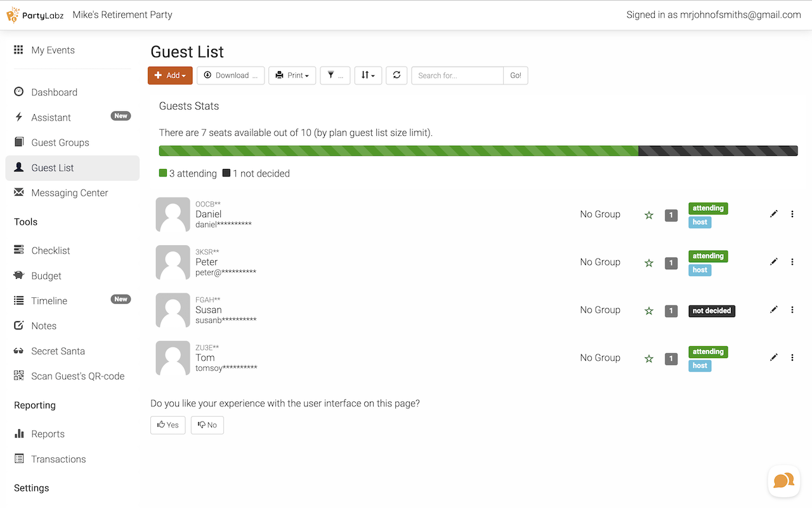
Task: Open the sort order dropdown
Action: pyautogui.click(x=368, y=75)
